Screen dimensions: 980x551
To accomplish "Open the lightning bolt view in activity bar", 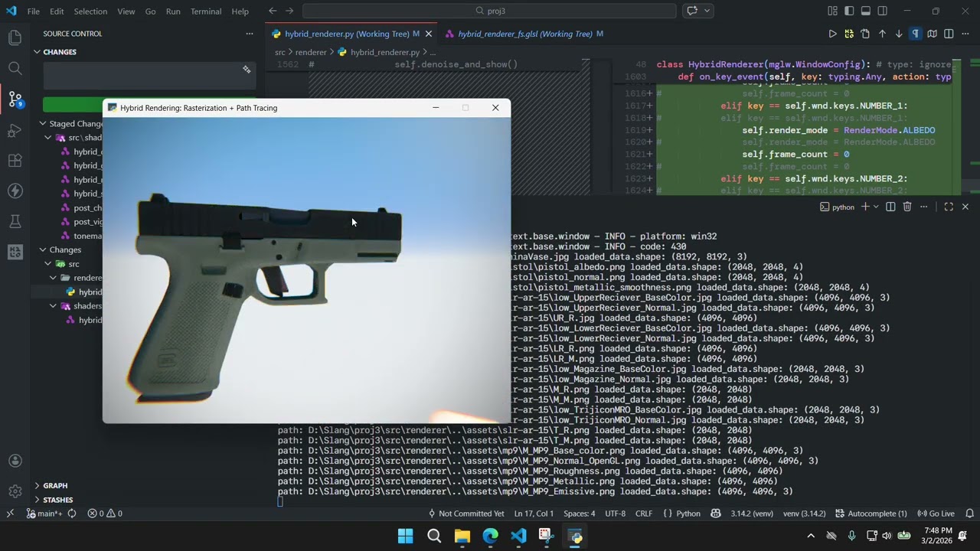I will point(15,191).
